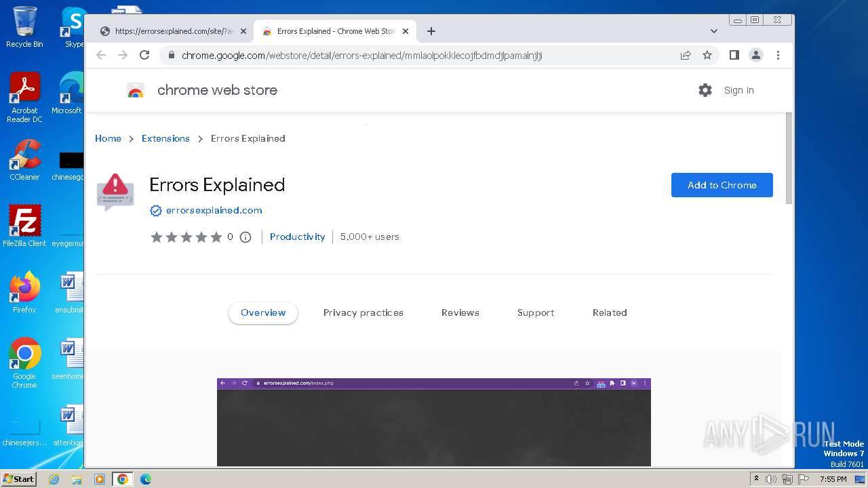Add Errors Explained to Chrome
Screen dimensions: 868x488
click(x=722, y=185)
